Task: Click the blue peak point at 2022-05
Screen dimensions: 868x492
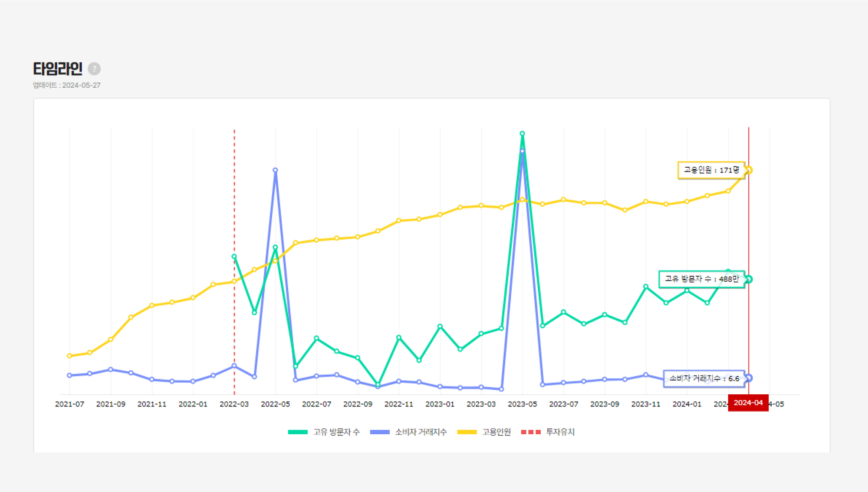Action: tap(275, 170)
